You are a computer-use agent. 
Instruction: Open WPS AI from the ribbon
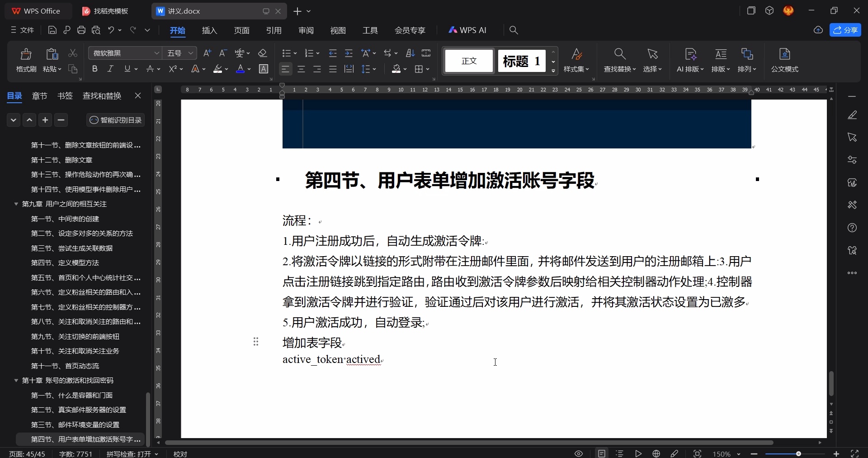coord(468,30)
